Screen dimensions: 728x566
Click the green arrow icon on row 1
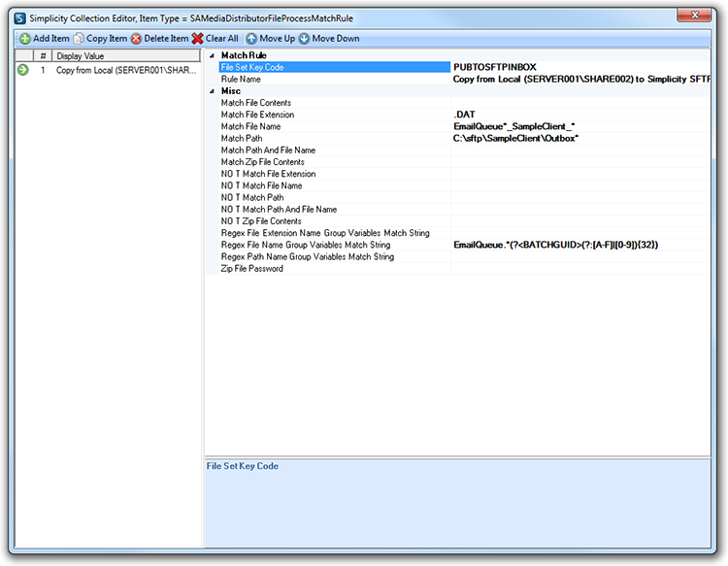[22, 70]
